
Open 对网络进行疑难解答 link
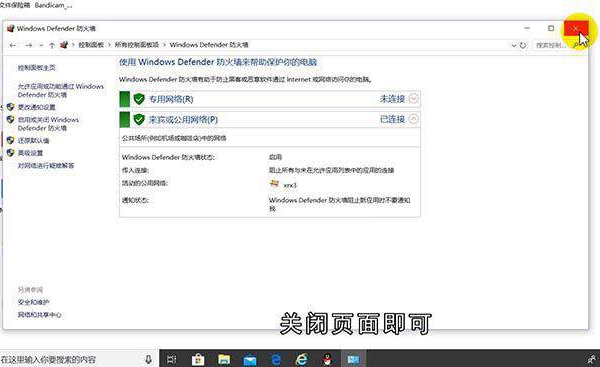point(46,165)
